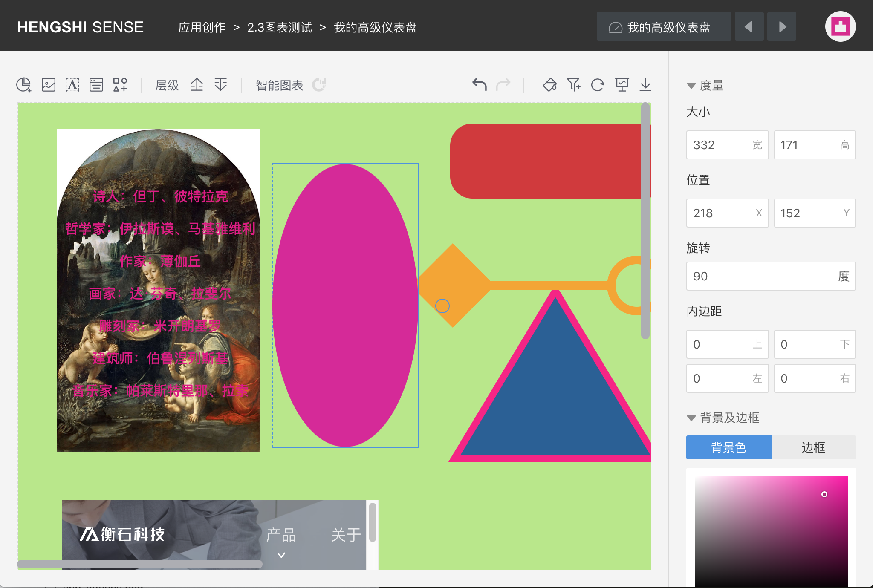Click 关于 in the embedded web page

coord(346,535)
